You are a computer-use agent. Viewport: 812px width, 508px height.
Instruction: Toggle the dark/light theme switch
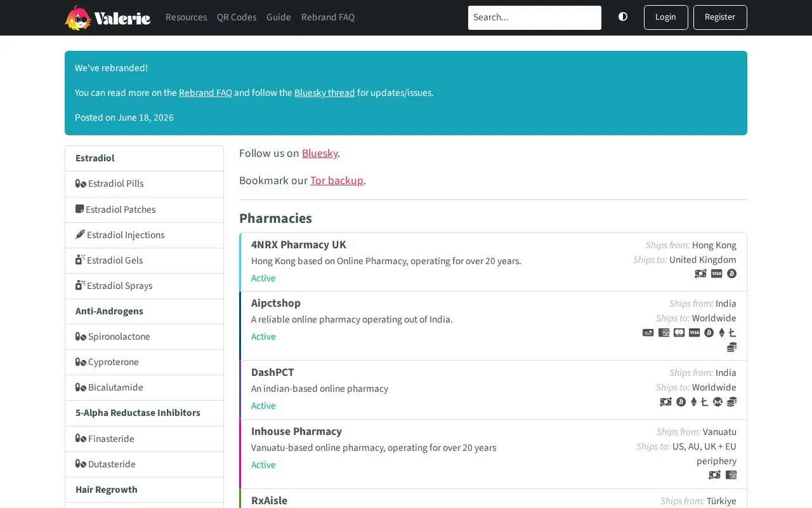click(623, 17)
